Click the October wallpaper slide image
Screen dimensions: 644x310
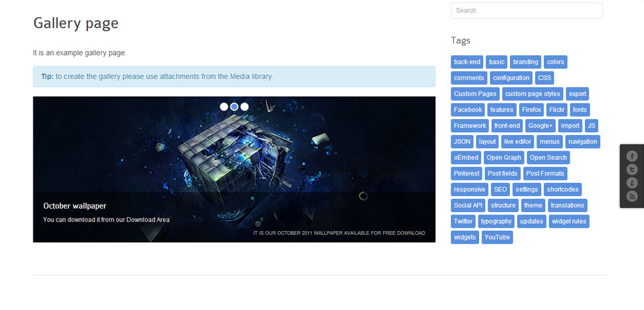click(x=234, y=169)
